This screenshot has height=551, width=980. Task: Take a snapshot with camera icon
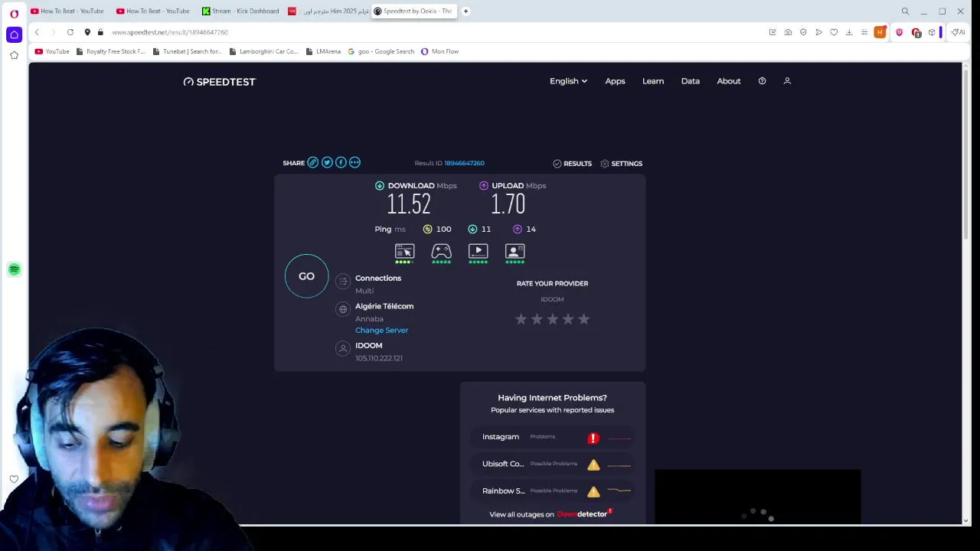click(x=788, y=32)
